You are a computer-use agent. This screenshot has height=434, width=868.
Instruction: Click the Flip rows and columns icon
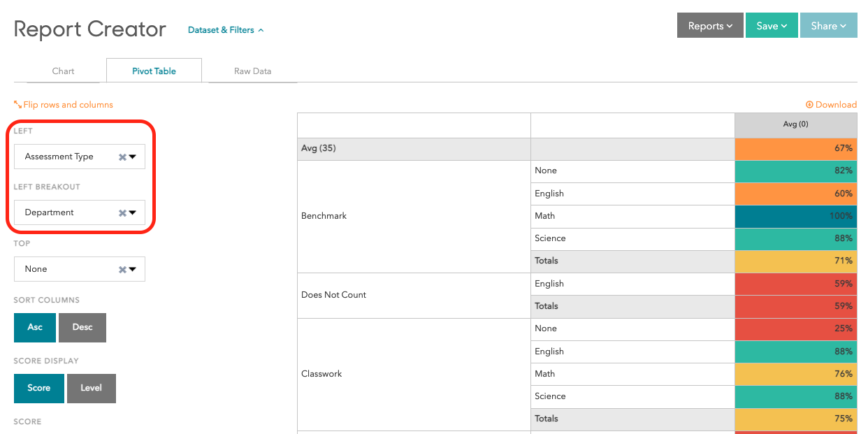(x=18, y=105)
